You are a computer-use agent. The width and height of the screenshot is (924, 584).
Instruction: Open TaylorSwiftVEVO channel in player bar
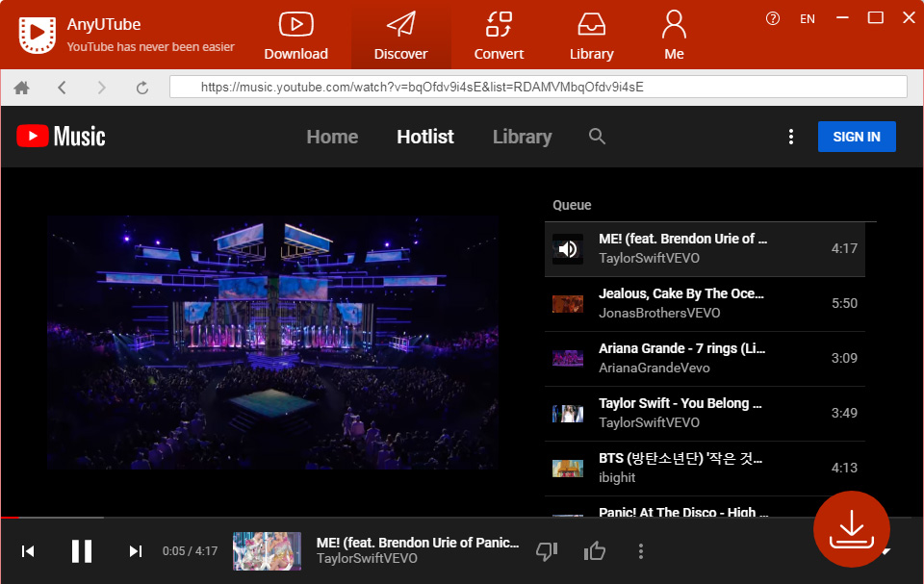click(367, 558)
